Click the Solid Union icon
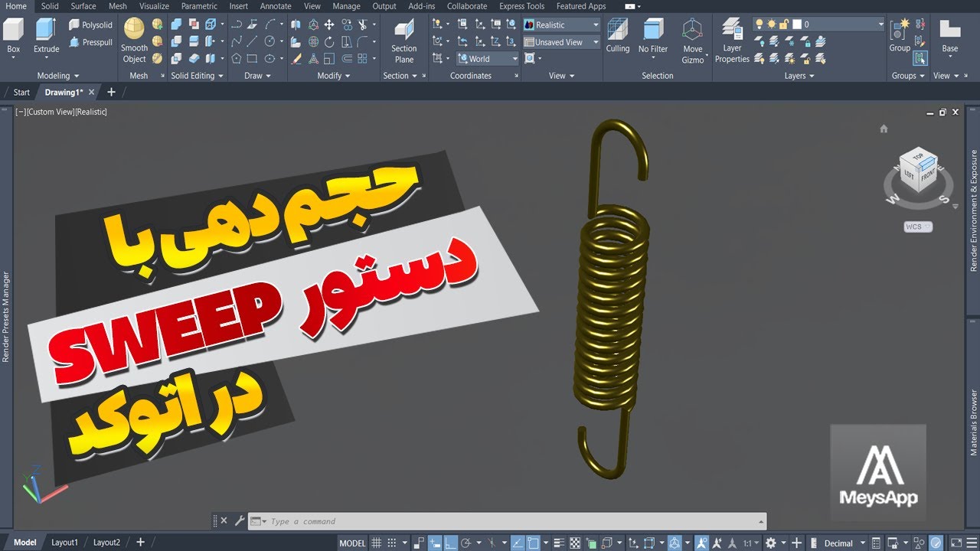This screenshot has height=551, width=980. tap(177, 24)
